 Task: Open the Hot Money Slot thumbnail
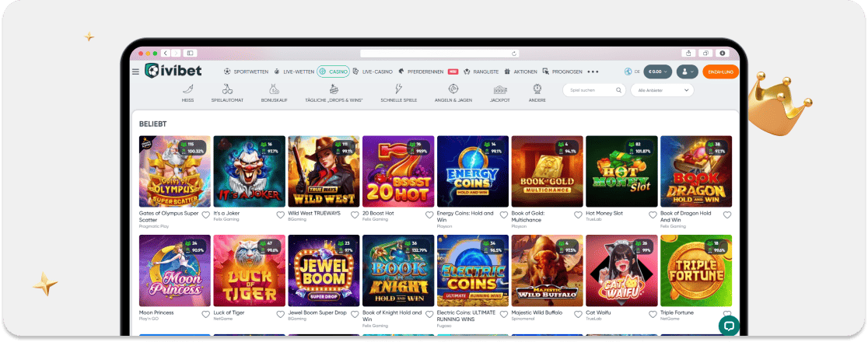coord(621,172)
